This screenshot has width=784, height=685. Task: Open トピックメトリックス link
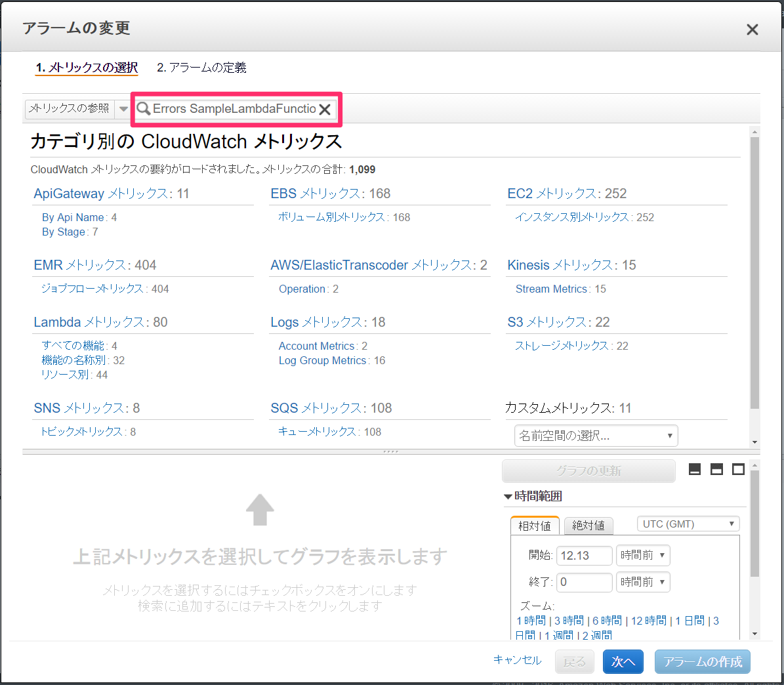tap(81, 432)
